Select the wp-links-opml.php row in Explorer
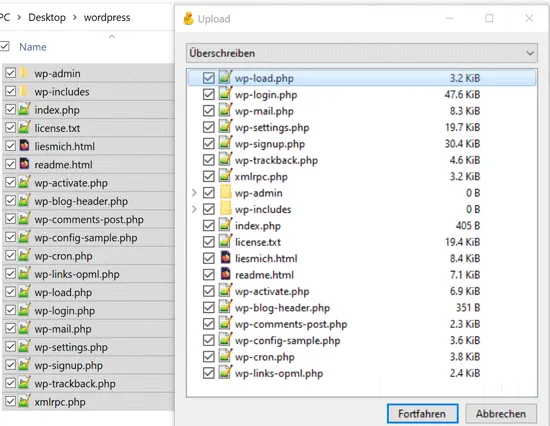The width and height of the screenshot is (550, 426). click(x=88, y=274)
